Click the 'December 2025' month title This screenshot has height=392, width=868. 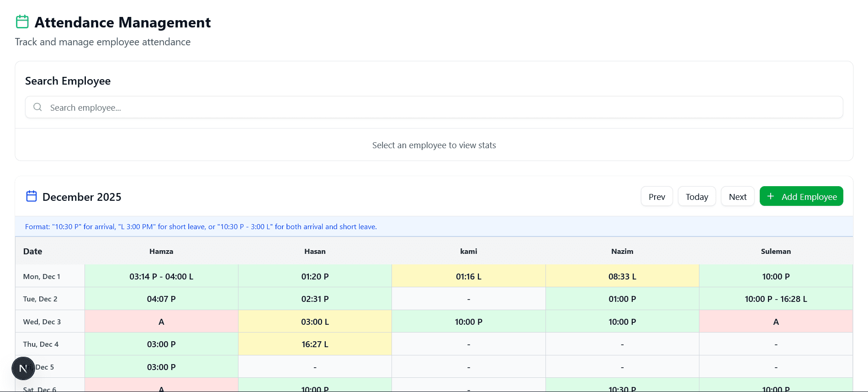[82, 197]
